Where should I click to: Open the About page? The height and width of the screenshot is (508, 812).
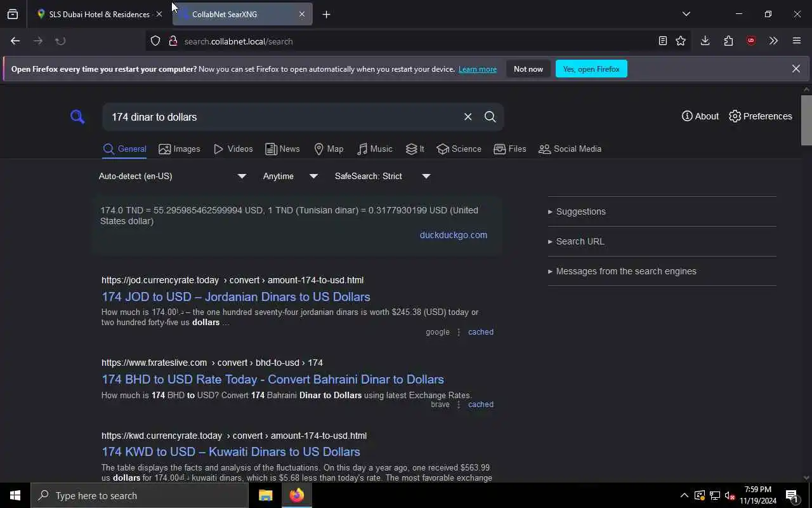coord(700,116)
